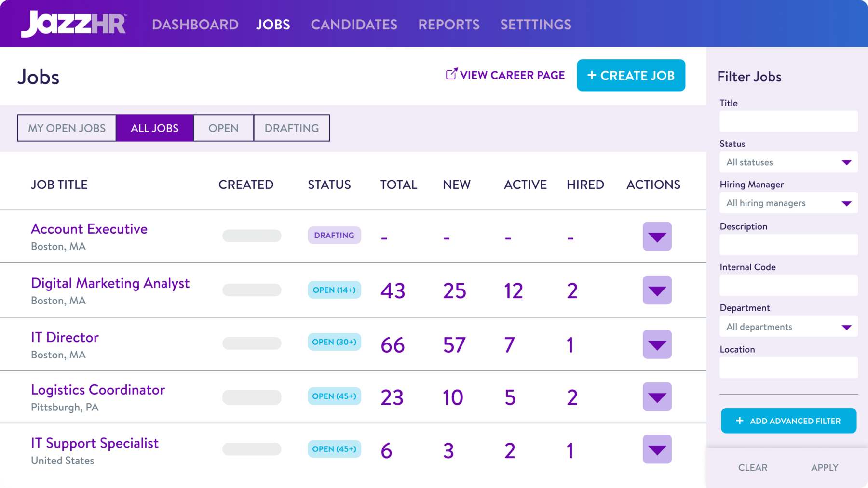The height and width of the screenshot is (488, 868).
Task: Open the All departments dropdown
Action: coord(788,326)
